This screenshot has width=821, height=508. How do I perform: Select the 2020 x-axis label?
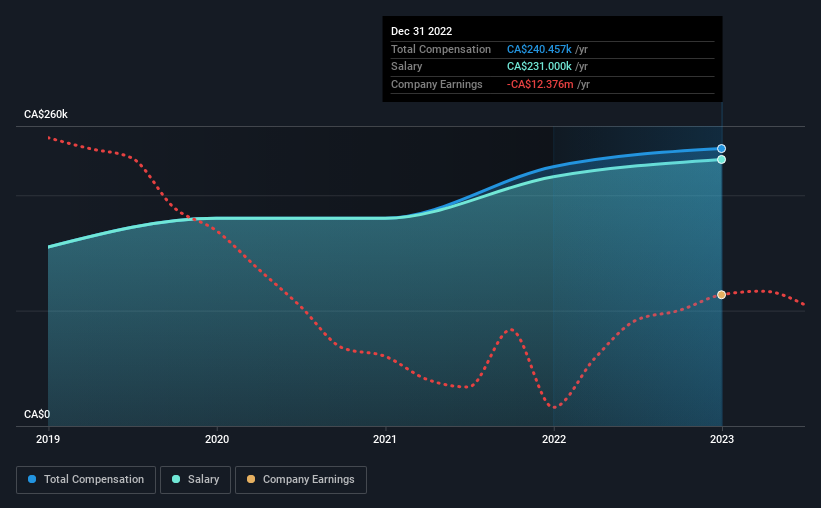tap(217, 439)
